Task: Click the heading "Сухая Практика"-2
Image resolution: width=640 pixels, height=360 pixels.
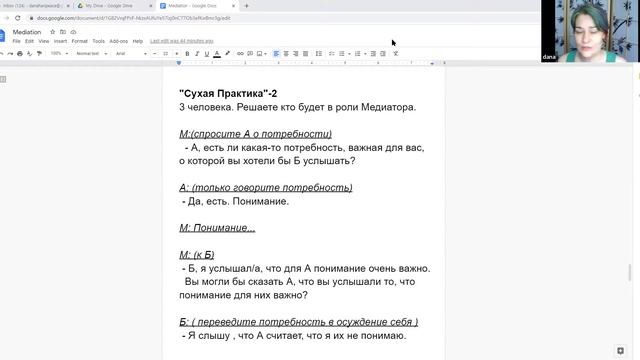Action: click(228, 93)
